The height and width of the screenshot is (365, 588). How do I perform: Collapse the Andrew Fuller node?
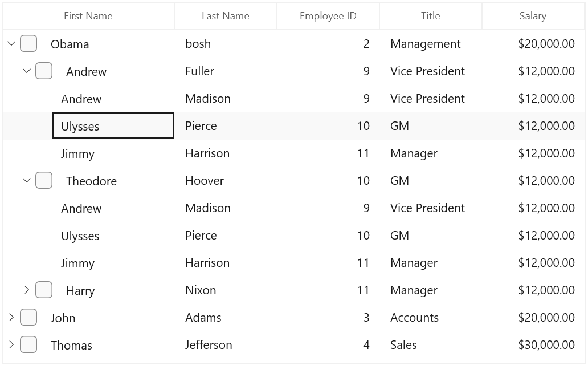click(27, 71)
